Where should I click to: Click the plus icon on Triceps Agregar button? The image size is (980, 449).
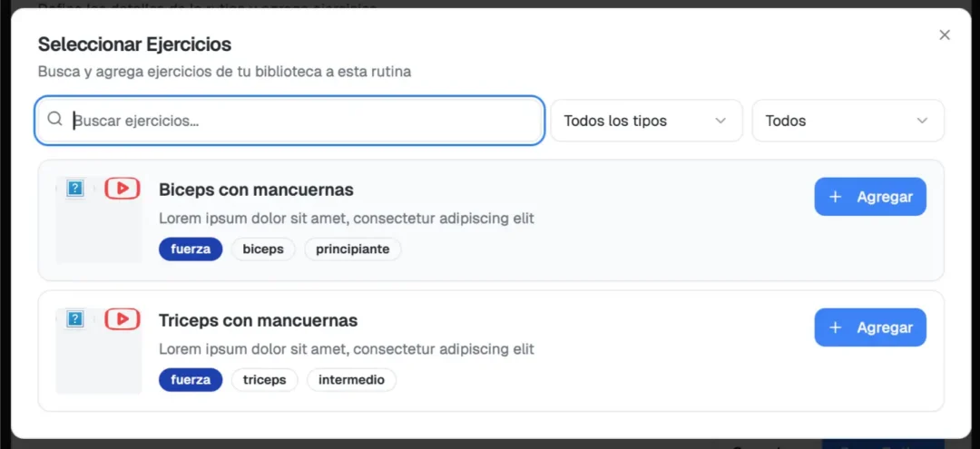[x=835, y=327]
